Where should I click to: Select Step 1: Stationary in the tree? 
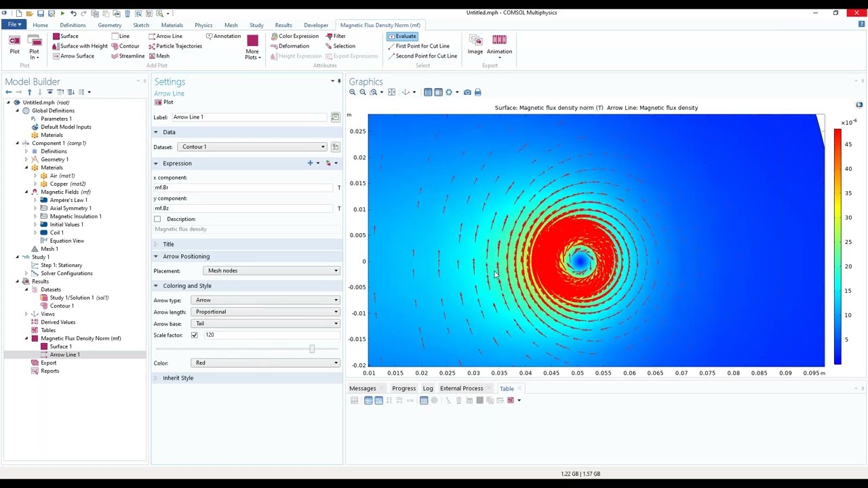click(x=61, y=265)
